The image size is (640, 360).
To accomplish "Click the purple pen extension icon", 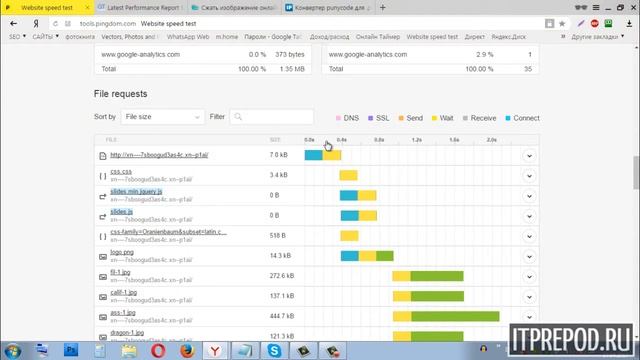I will pos(581,24).
